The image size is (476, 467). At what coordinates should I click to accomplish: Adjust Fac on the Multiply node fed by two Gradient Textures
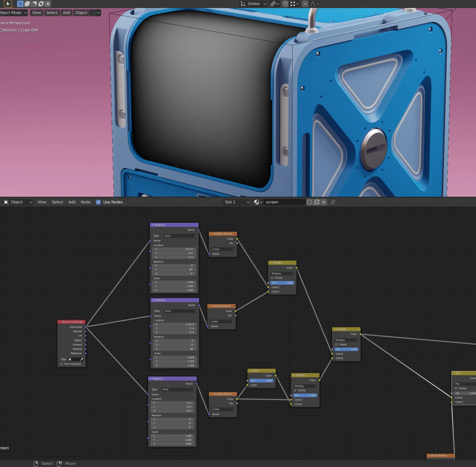(x=282, y=283)
